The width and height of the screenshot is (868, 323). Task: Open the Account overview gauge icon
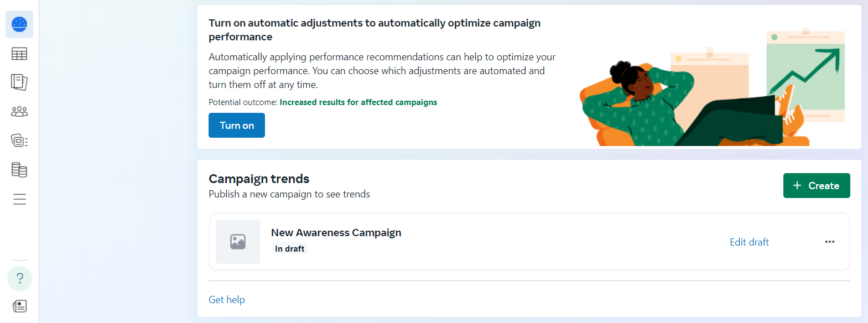[19, 24]
